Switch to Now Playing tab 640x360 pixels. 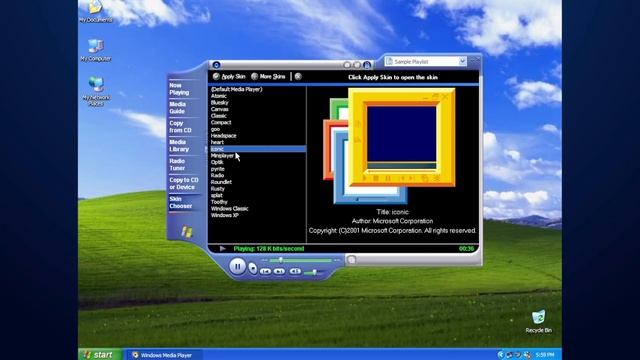pyautogui.click(x=180, y=89)
